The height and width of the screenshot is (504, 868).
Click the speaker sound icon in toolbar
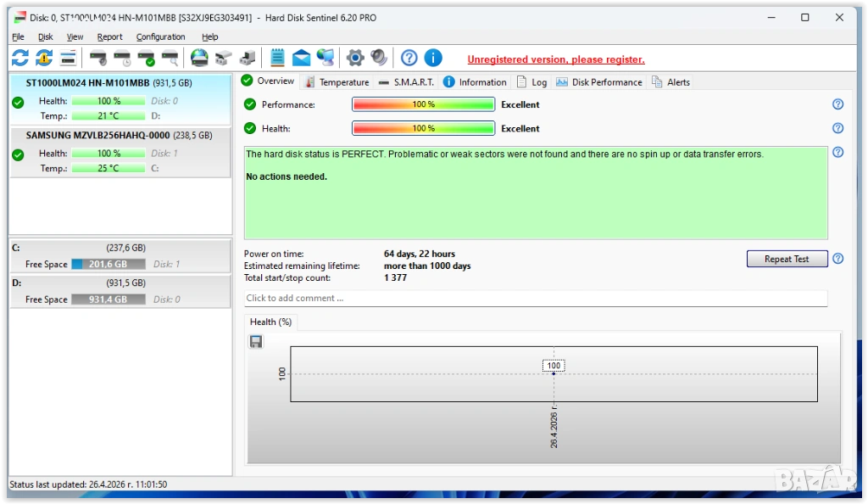(x=379, y=58)
